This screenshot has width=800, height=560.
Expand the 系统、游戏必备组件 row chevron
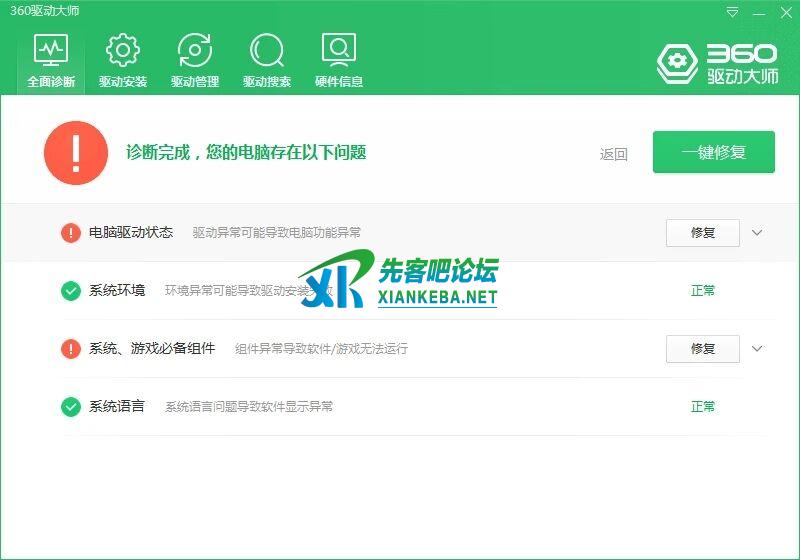click(757, 349)
